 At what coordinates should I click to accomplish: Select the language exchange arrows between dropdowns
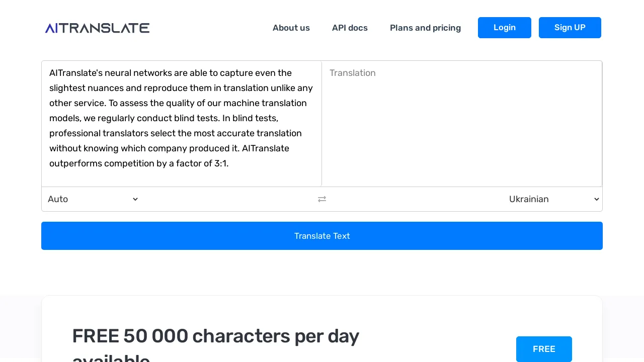(322, 199)
